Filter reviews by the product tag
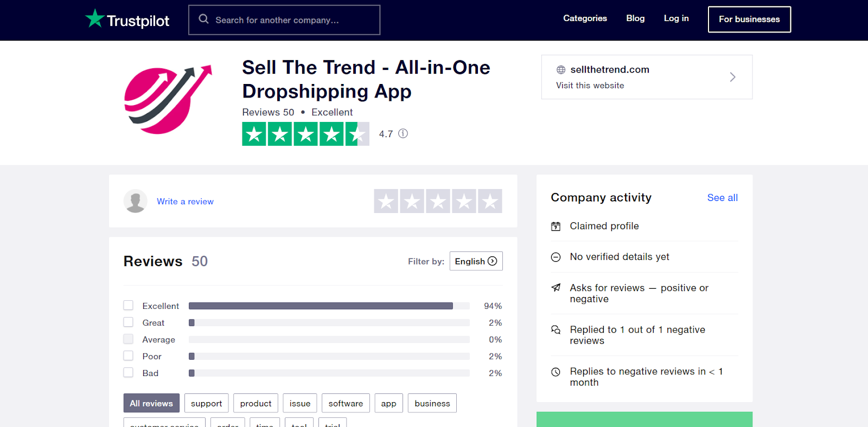Image resolution: width=868 pixels, height=427 pixels. 256,403
